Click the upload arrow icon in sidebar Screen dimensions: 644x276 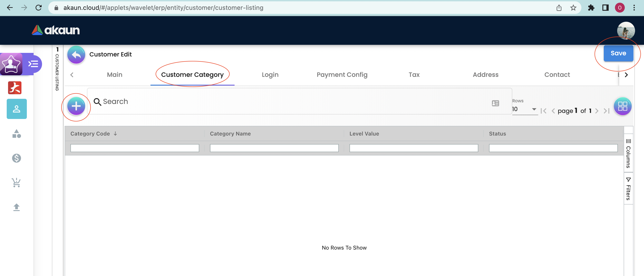click(17, 207)
